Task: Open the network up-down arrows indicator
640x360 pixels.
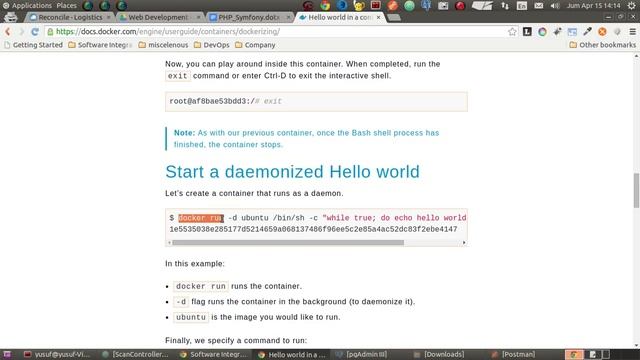Action: (505, 5)
